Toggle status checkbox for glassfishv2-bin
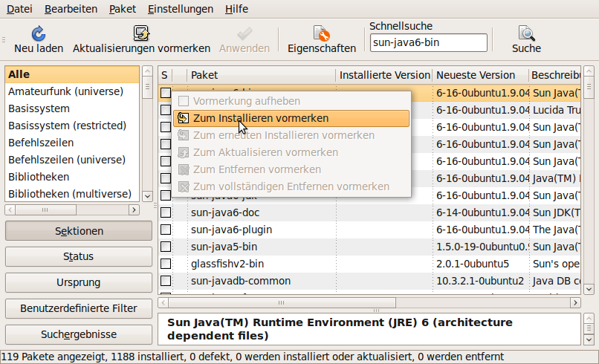 [166, 264]
